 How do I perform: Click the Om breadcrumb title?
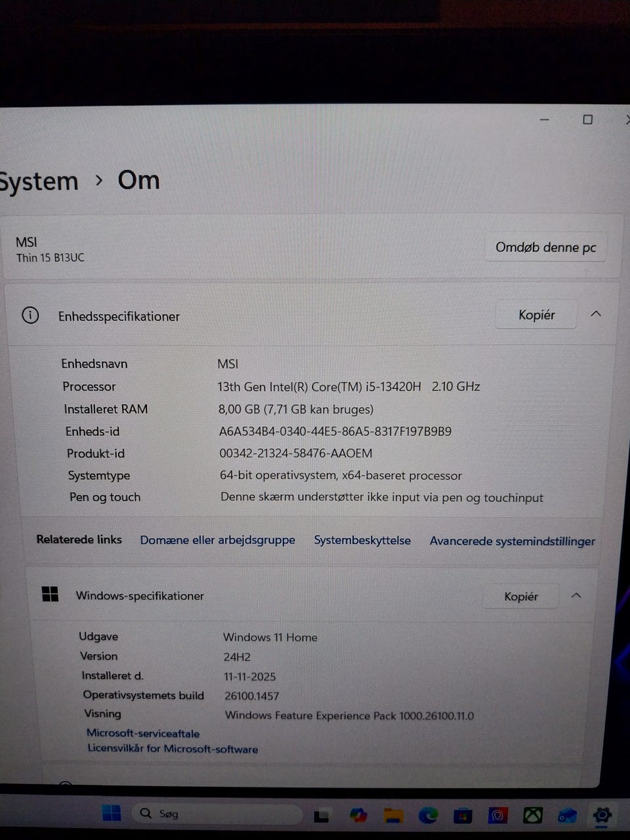138,180
